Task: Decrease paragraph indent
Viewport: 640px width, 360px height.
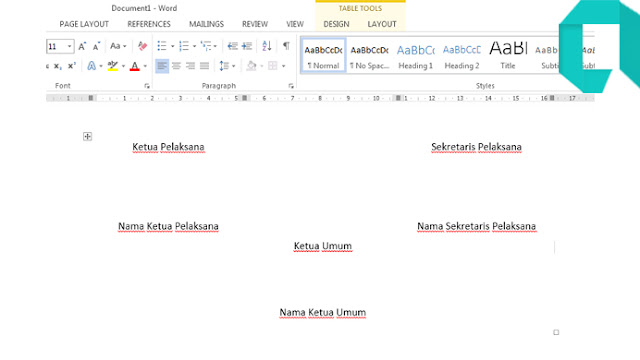Action: 233,46
